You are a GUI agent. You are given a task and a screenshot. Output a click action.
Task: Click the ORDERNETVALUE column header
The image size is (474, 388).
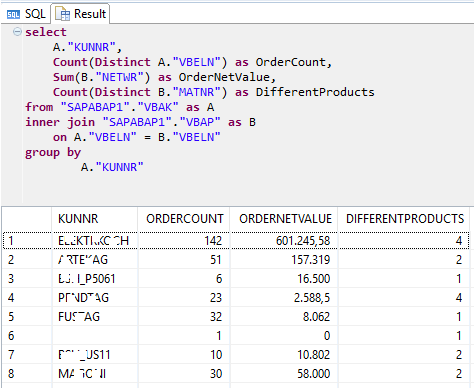tap(284, 219)
